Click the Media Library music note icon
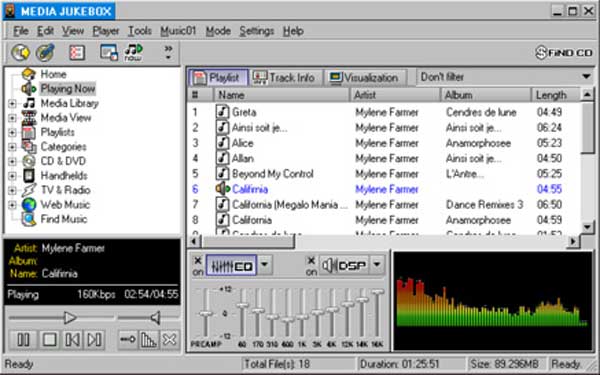Viewport: 600px width, 375px height. tap(29, 103)
